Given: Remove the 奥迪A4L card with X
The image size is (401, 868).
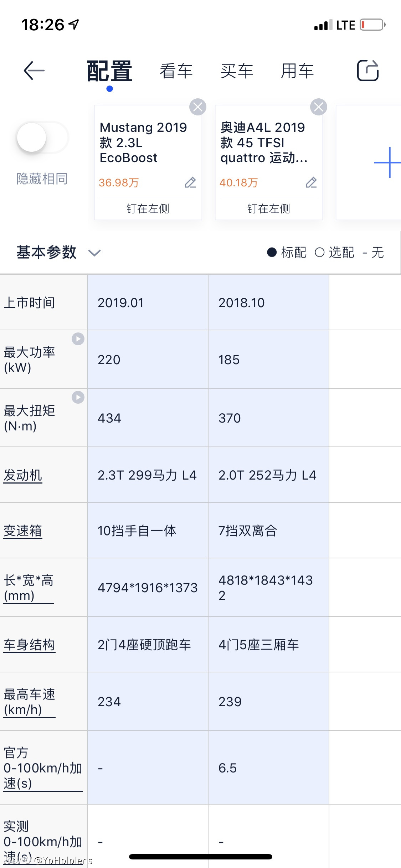Looking at the screenshot, I should tap(319, 107).
